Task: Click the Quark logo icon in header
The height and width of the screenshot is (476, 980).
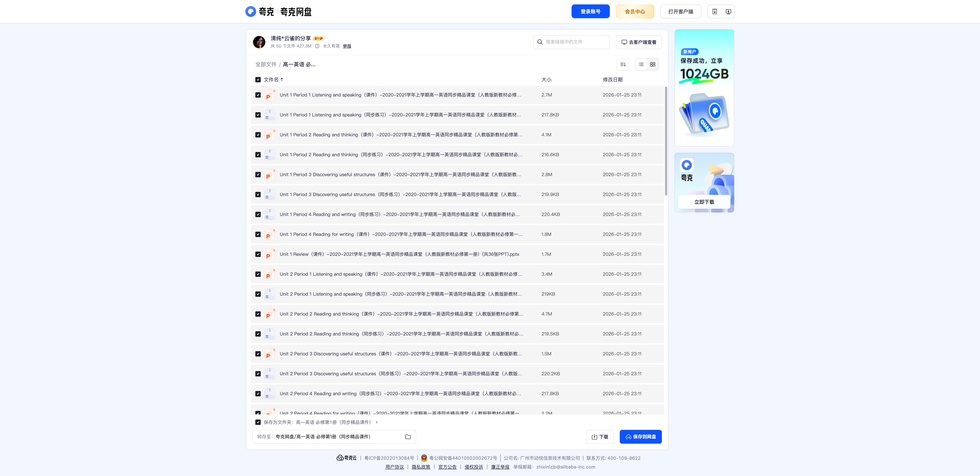Action: pos(251,11)
